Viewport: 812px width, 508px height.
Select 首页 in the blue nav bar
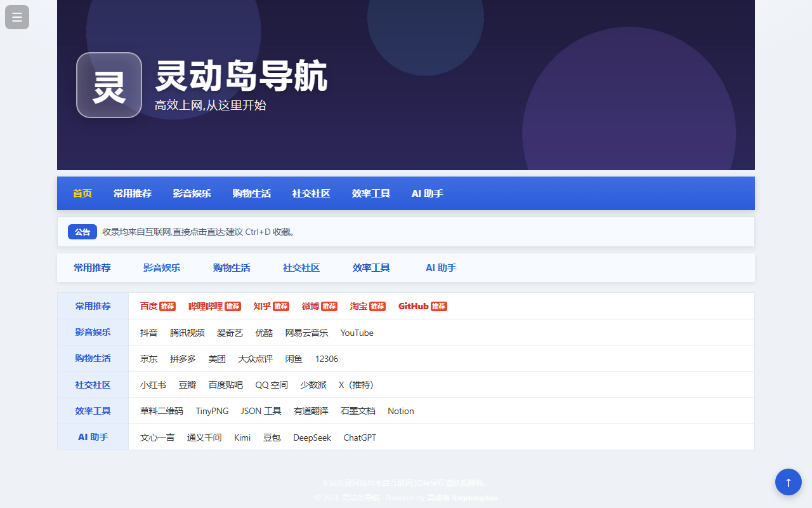(82, 194)
